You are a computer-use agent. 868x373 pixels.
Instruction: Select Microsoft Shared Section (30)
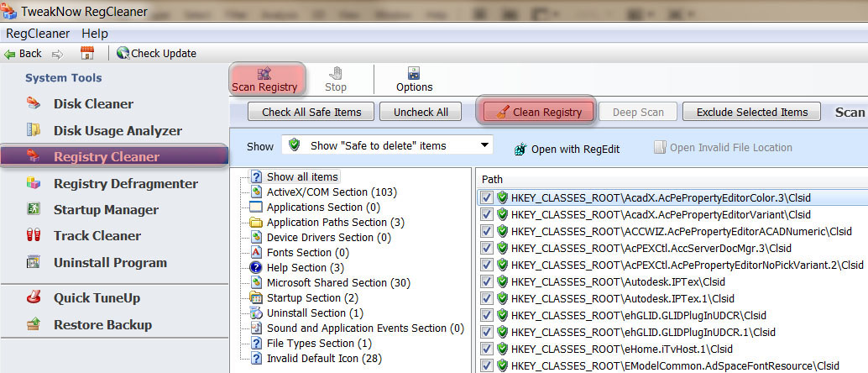click(x=338, y=282)
